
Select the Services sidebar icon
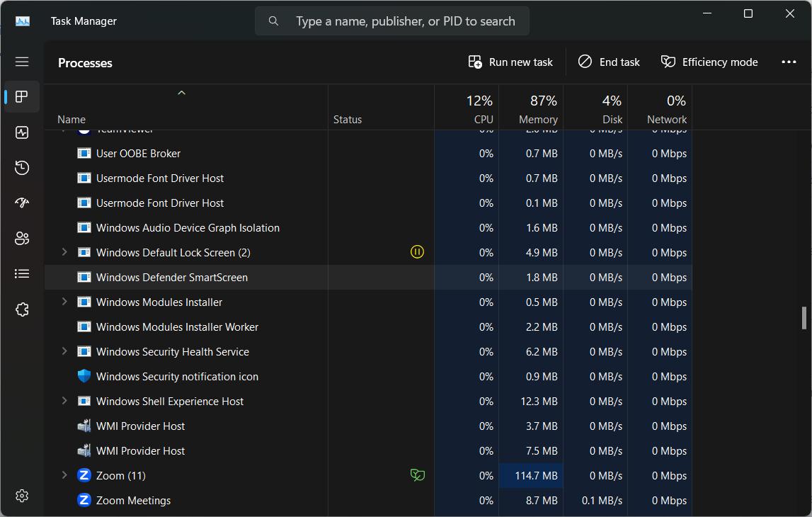(21, 309)
